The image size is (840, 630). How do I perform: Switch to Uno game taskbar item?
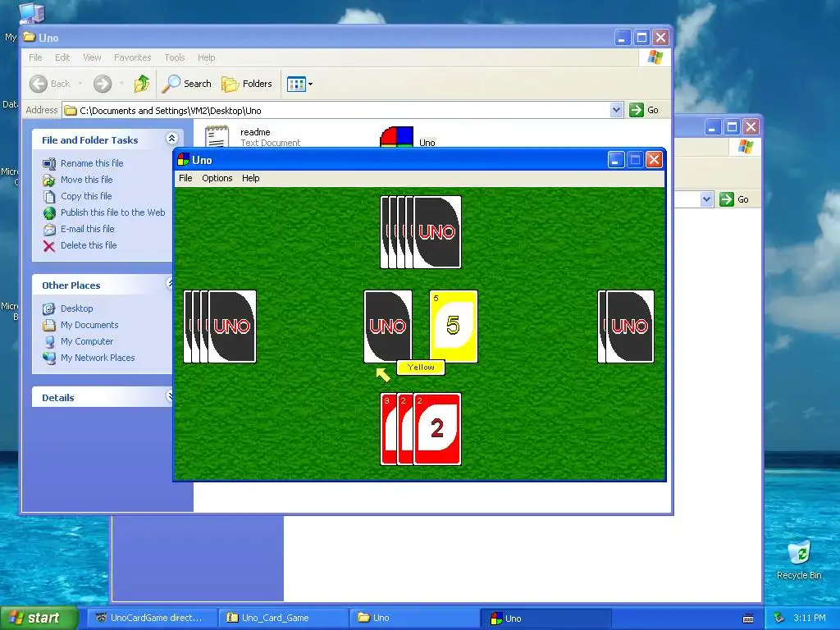546,618
